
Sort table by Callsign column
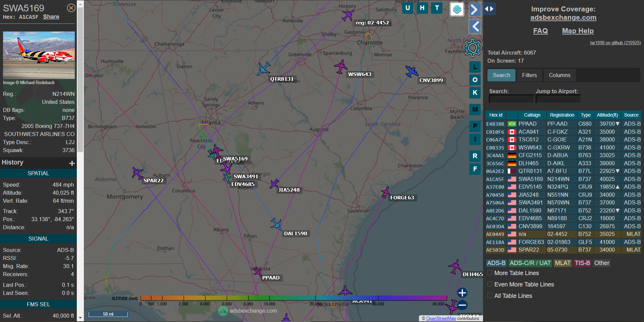click(532, 115)
